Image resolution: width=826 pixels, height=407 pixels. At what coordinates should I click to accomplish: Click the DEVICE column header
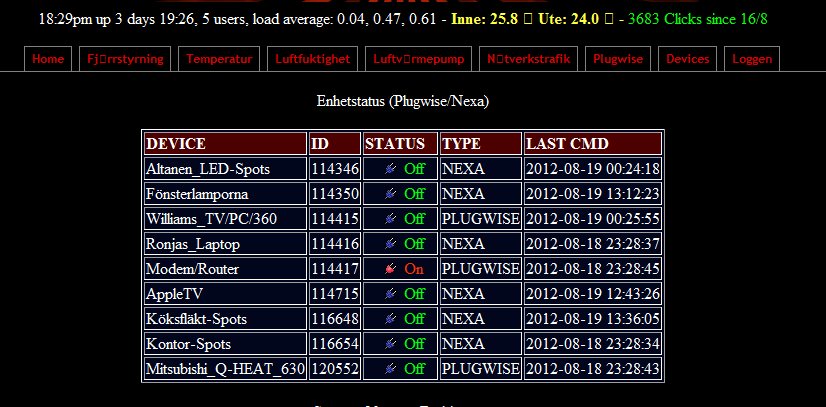coord(225,144)
